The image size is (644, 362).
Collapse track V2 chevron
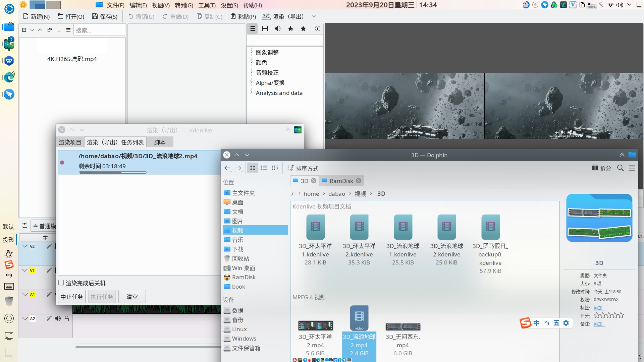(x=25, y=246)
